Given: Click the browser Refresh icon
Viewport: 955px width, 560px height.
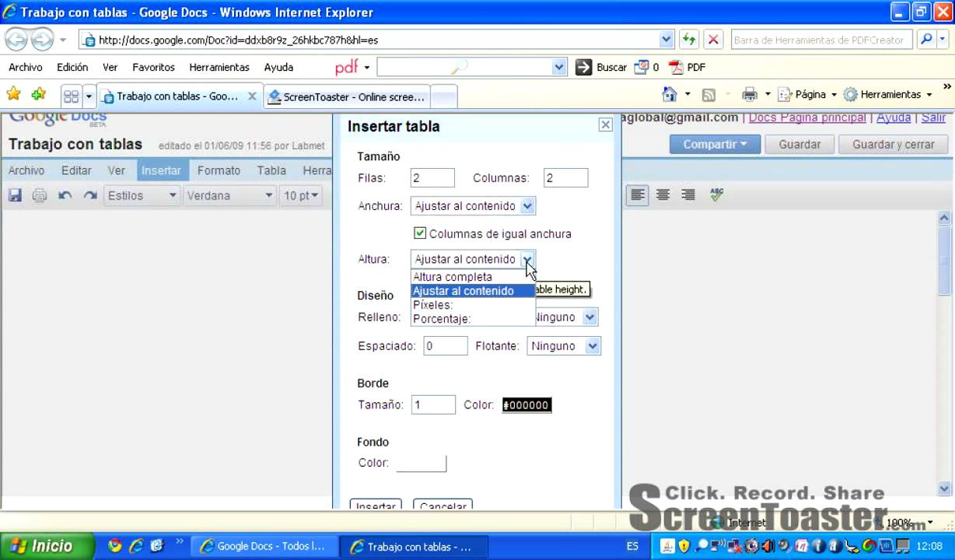Looking at the screenshot, I should point(689,40).
